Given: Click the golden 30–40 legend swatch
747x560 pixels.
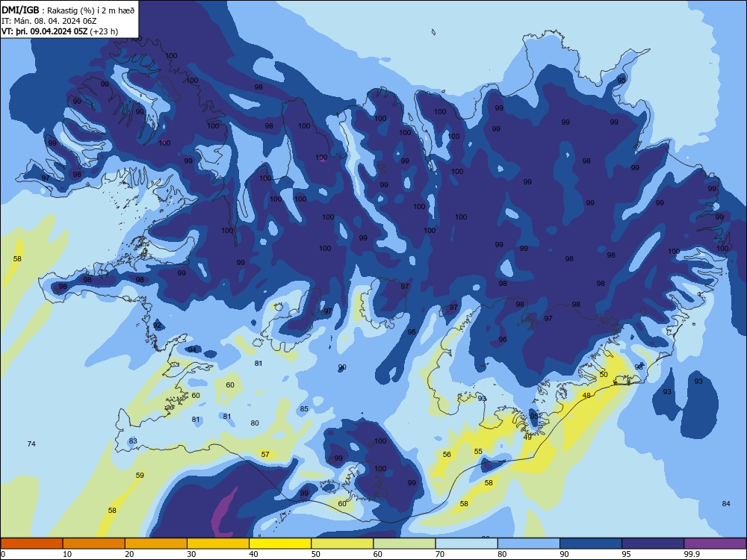Looking at the screenshot, I should click(218, 544).
